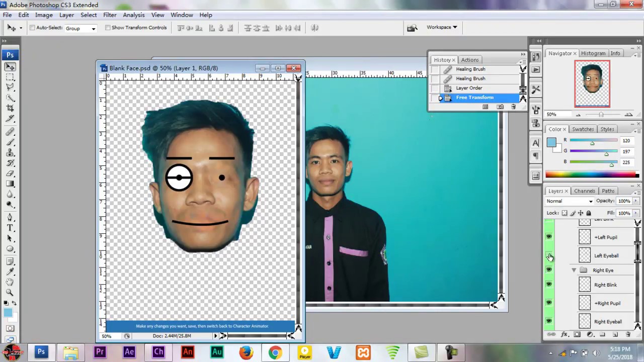Select the Horizontal Type tool
This screenshot has width=644, height=362.
tap(10, 228)
